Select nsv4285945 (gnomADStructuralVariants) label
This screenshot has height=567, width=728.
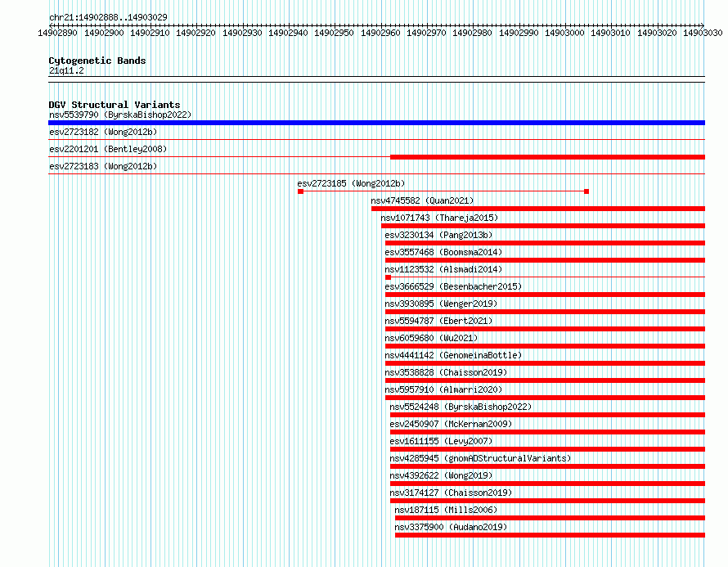coord(480,458)
